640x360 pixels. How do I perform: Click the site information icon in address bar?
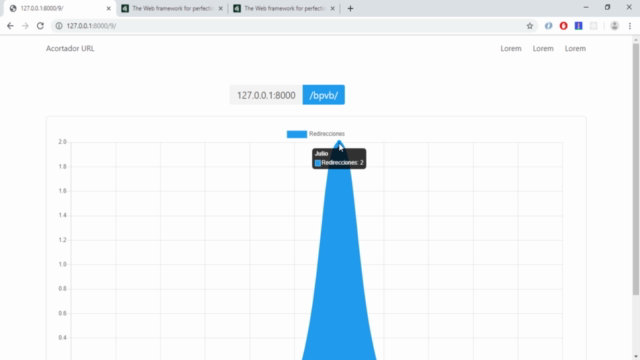pyautogui.click(x=59, y=26)
